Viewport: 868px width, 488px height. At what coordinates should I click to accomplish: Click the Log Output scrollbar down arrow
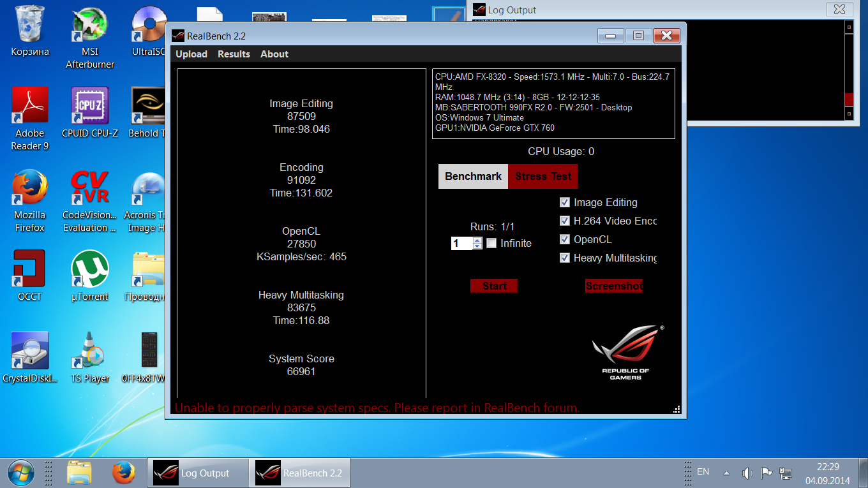point(849,114)
